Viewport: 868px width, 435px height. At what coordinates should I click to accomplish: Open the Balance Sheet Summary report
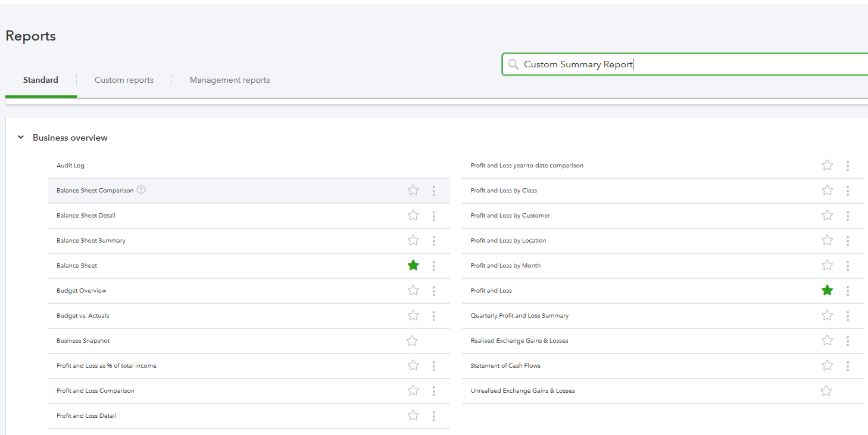tap(90, 240)
